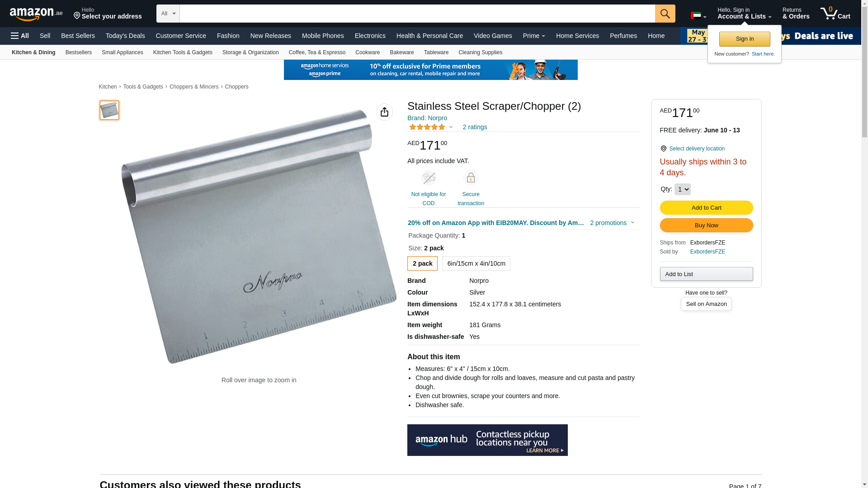Click the five-star rating icon
This screenshot has height=488, width=868.
(x=427, y=127)
